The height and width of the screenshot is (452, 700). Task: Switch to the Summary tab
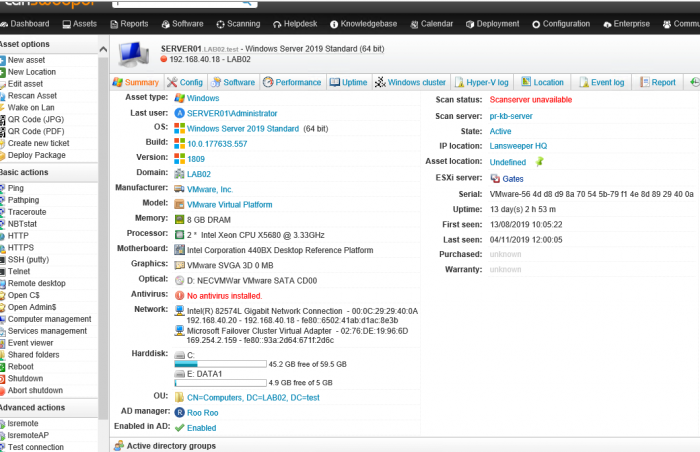click(136, 82)
